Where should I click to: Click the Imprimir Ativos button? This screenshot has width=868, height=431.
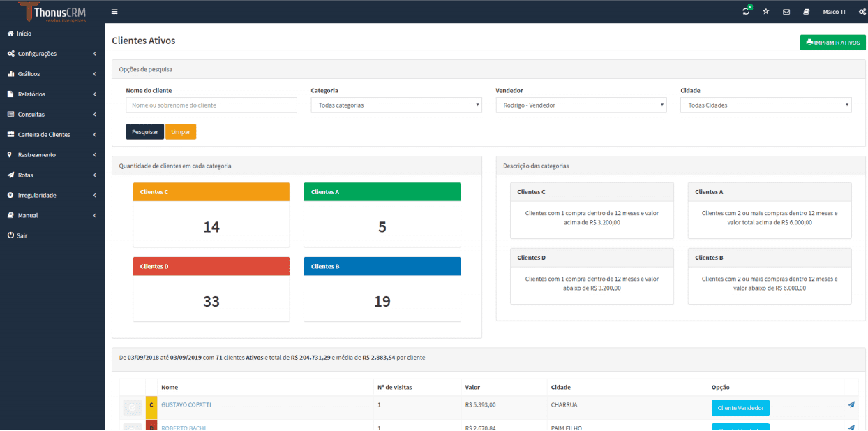point(833,43)
